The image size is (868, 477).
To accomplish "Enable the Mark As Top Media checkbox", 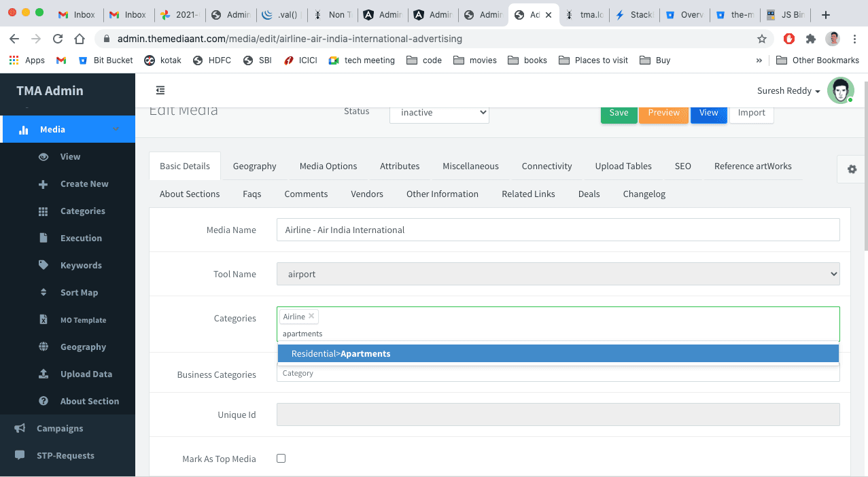I will click(281, 459).
